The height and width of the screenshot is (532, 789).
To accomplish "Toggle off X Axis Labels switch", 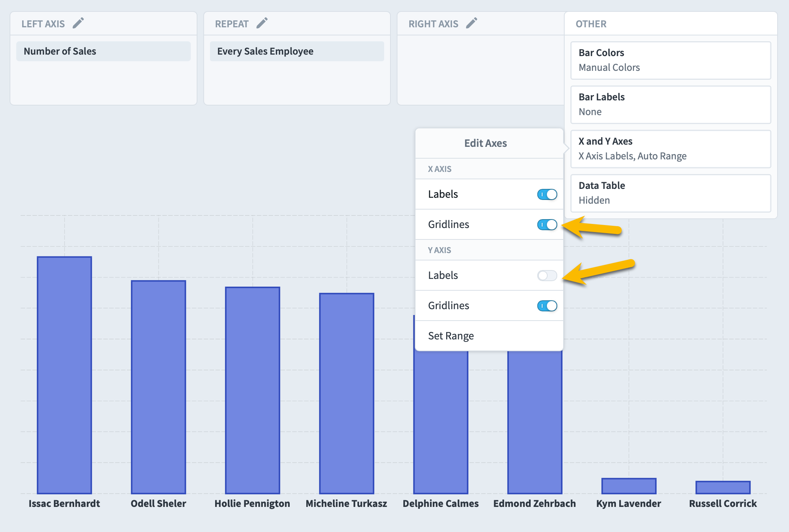I will pyautogui.click(x=547, y=194).
